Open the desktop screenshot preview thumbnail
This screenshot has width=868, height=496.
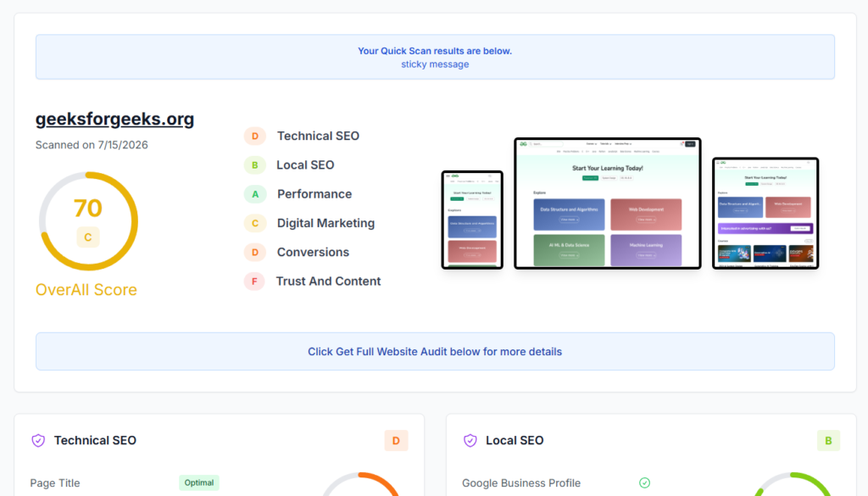coord(607,203)
